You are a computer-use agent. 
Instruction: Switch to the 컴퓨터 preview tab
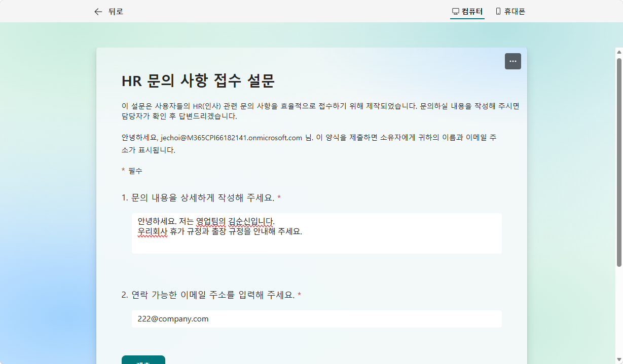(467, 11)
